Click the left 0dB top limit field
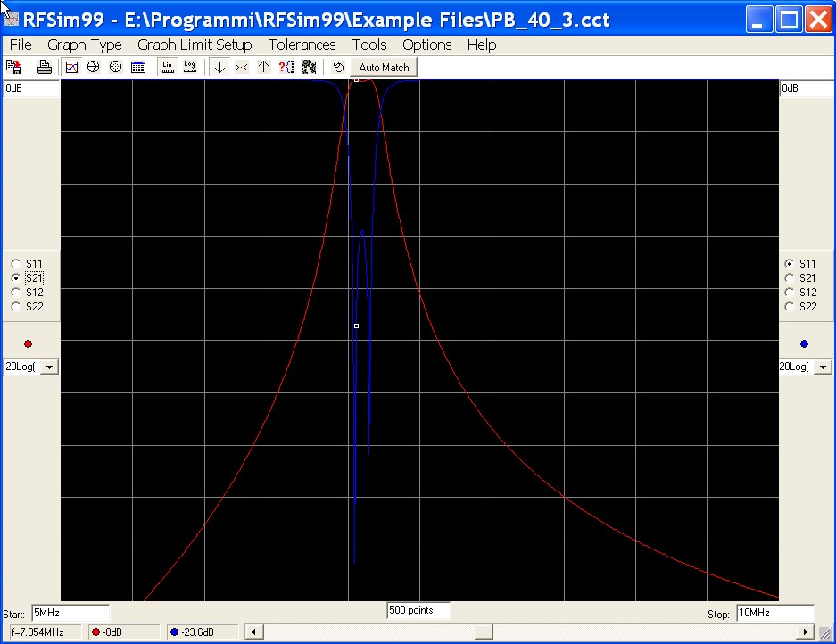Screen dimensions: 836x644 point(31,88)
